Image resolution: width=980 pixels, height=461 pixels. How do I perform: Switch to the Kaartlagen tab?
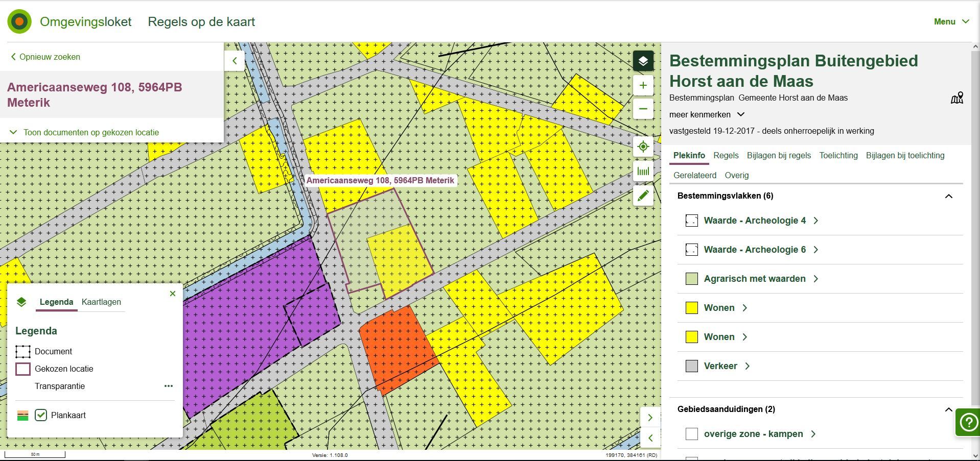click(101, 302)
